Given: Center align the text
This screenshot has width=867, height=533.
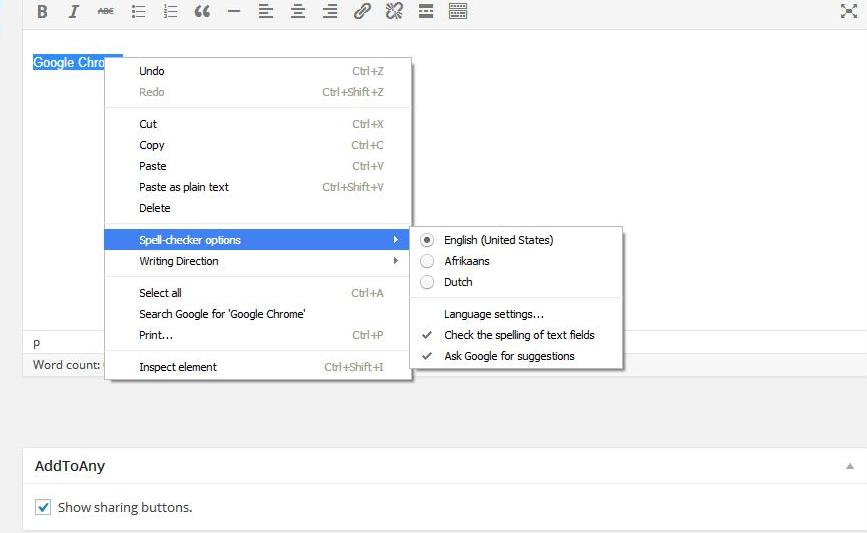Looking at the screenshot, I should pos(298,12).
